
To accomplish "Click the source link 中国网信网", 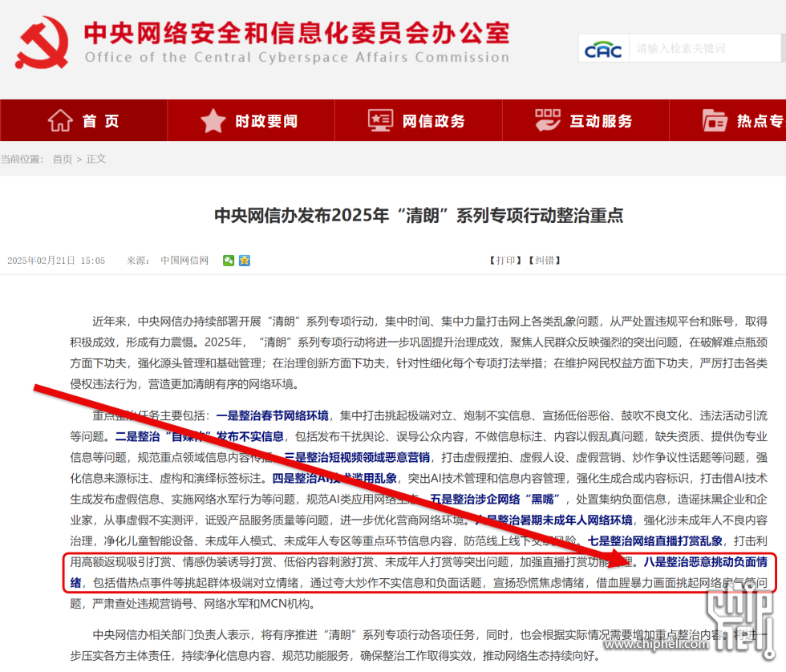I will 184,261.
